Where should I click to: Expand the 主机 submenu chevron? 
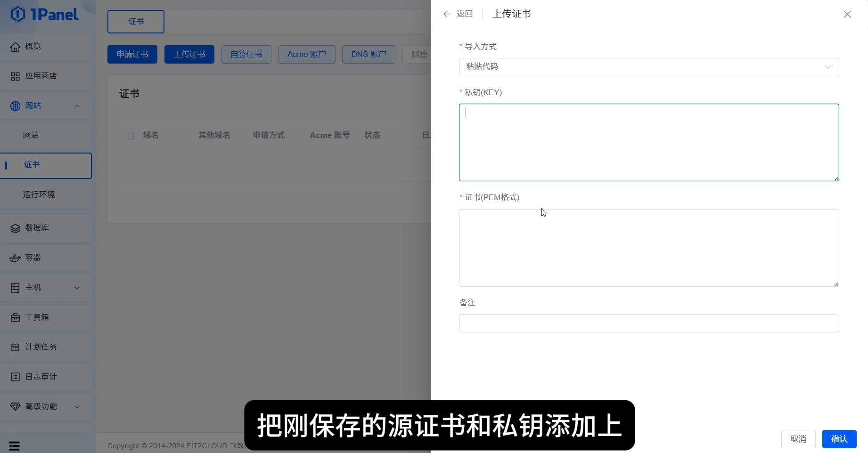[x=77, y=288]
